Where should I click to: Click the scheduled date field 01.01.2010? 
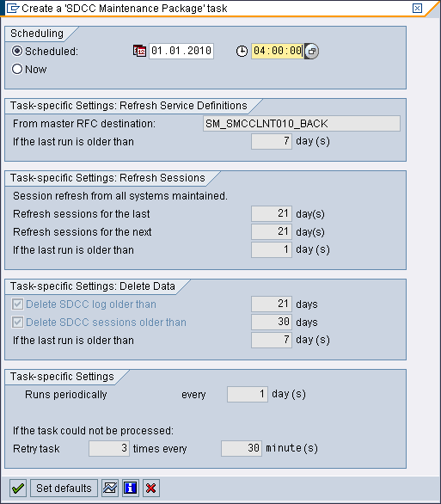pyautogui.click(x=181, y=51)
